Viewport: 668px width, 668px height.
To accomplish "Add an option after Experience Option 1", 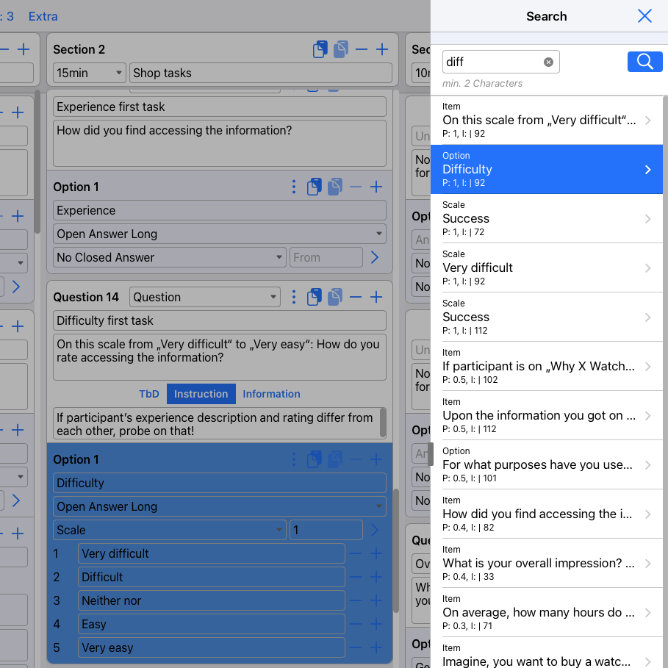I will [x=376, y=187].
